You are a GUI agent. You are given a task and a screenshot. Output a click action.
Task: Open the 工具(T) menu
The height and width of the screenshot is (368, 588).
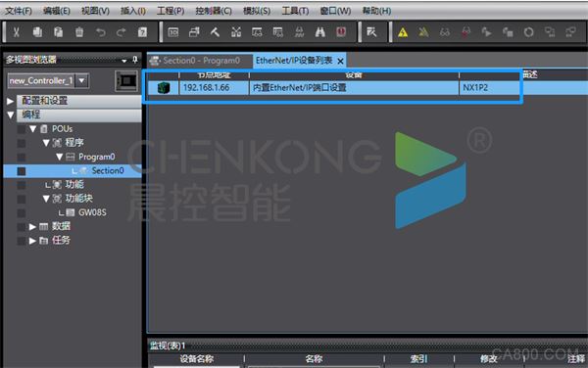click(x=295, y=11)
